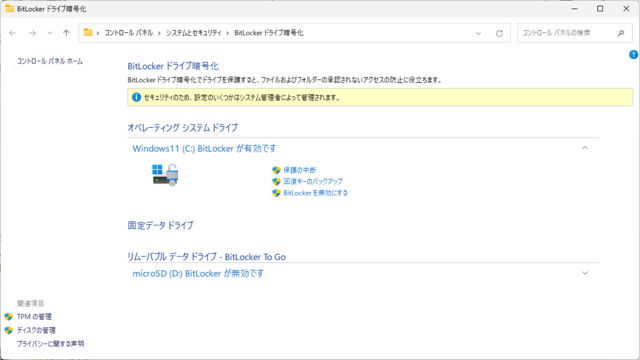Click the folder icon in address bar
Screen dimensions: 640x360
pos(88,33)
